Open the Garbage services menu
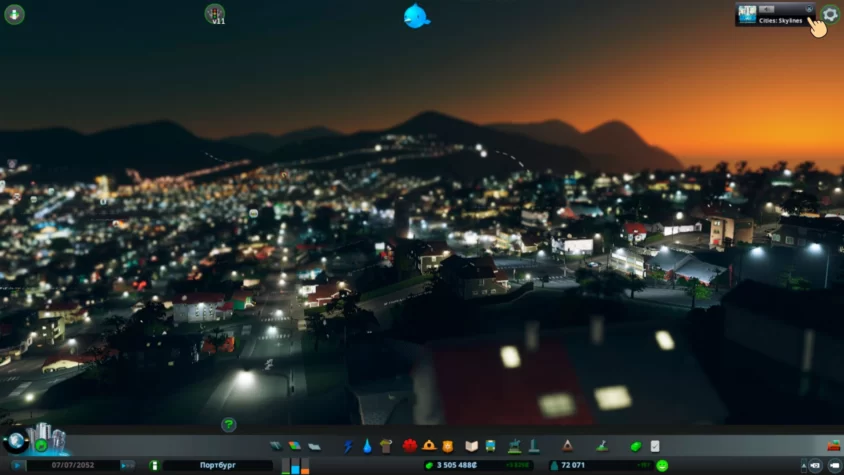The height and width of the screenshot is (475, 844). (386, 446)
